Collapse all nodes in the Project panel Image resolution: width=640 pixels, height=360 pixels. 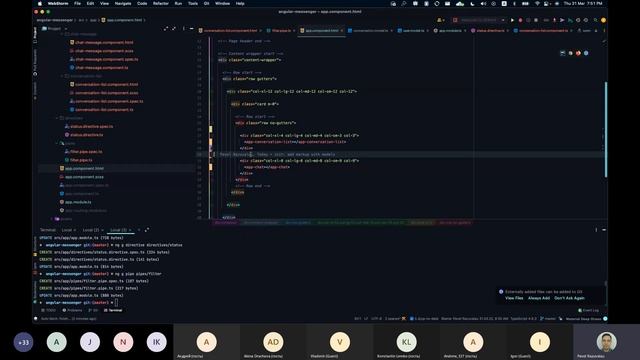(x=174, y=29)
